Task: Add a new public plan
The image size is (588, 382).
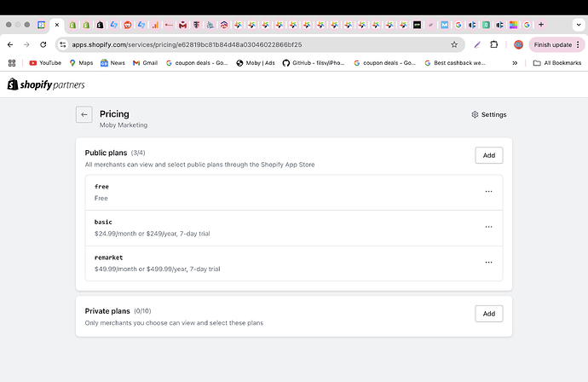Action: 488,155
